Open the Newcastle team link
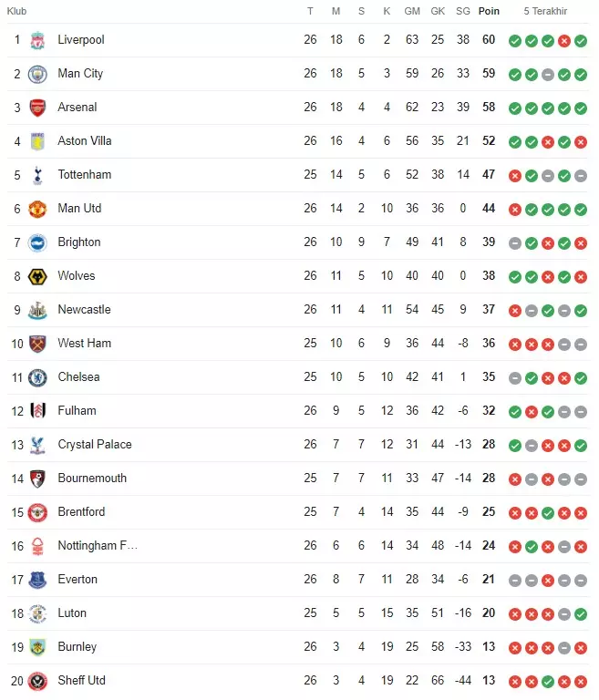599x700 pixels. point(84,310)
